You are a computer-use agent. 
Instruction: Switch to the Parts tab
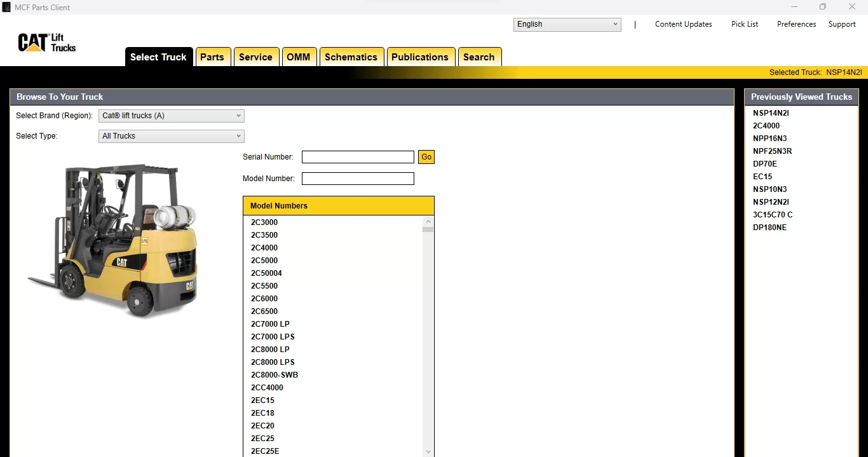click(x=212, y=57)
